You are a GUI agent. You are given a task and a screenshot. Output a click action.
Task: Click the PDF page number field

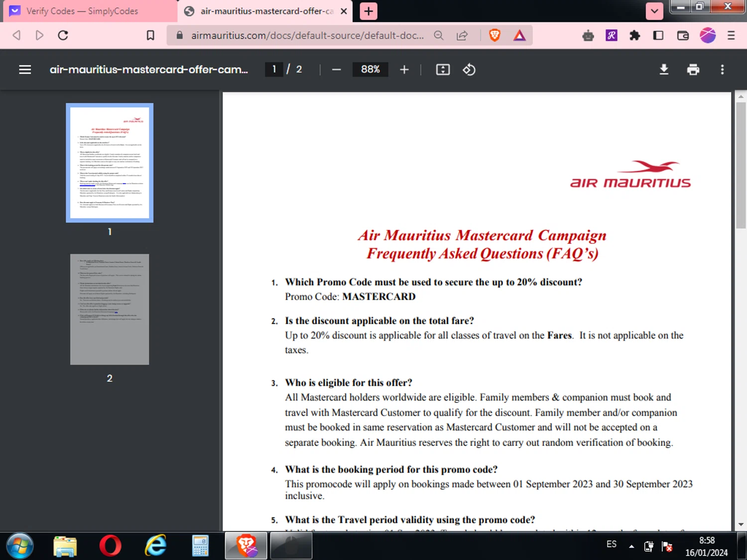click(274, 69)
